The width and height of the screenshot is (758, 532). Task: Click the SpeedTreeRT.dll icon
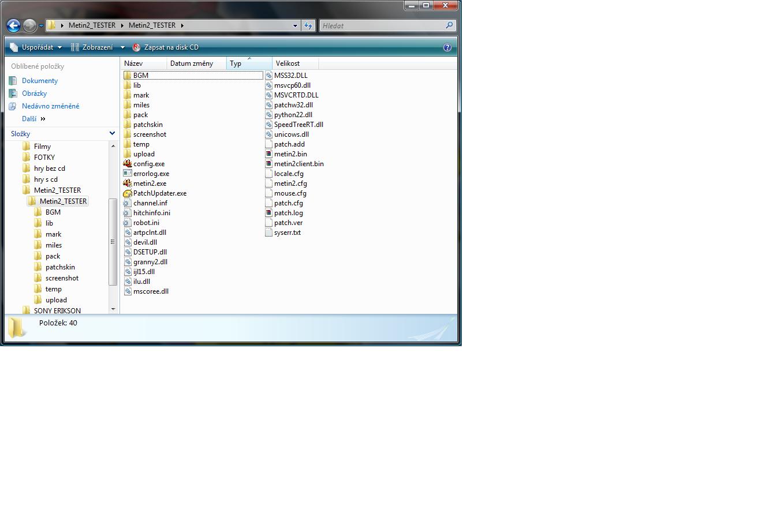(268, 125)
